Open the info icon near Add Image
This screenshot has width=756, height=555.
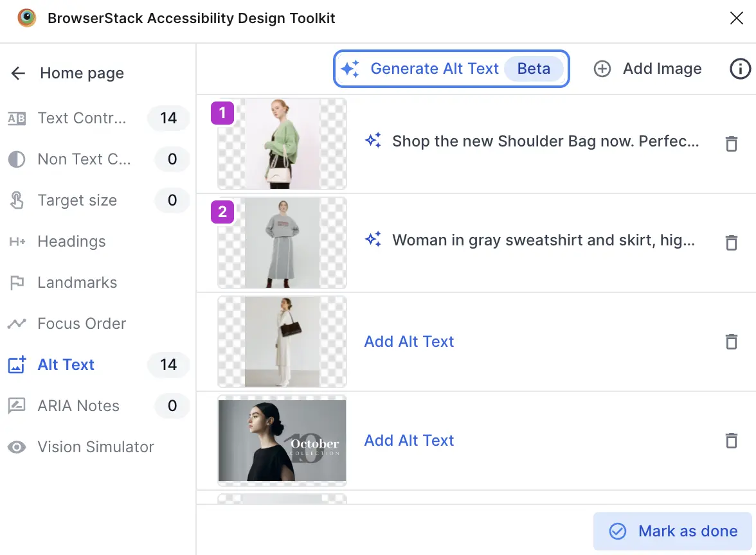(x=740, y=68)
